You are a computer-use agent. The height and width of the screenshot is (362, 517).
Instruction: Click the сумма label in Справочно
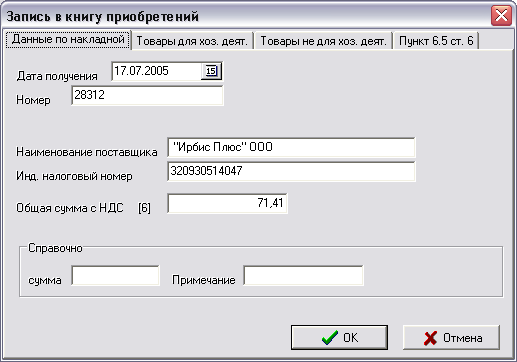click(45, 280)
